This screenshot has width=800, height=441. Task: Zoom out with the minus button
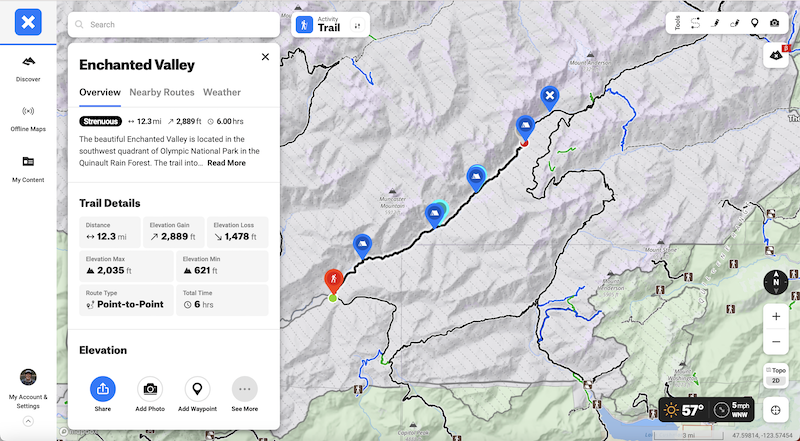coord(776,341)
